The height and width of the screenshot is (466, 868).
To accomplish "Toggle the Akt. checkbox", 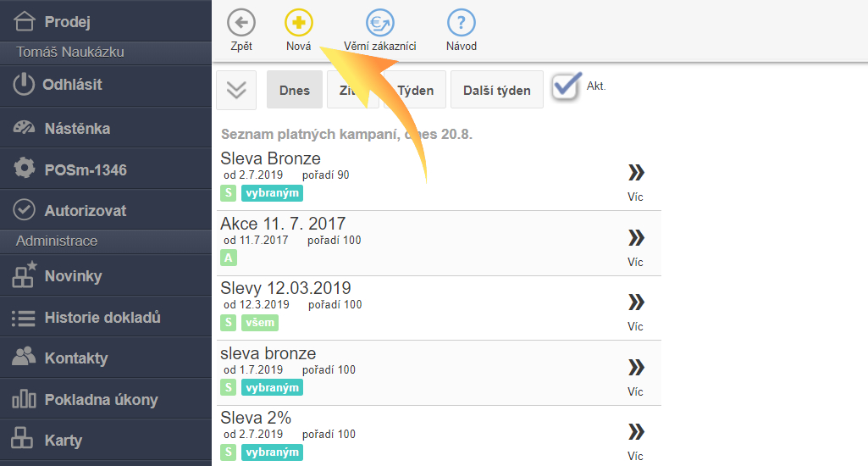I will (x=567, y=86).
